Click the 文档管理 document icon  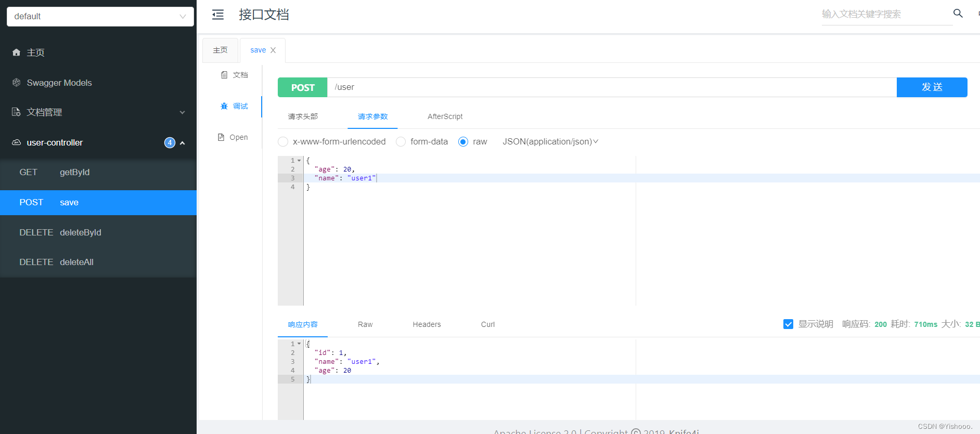click(17, 112)
